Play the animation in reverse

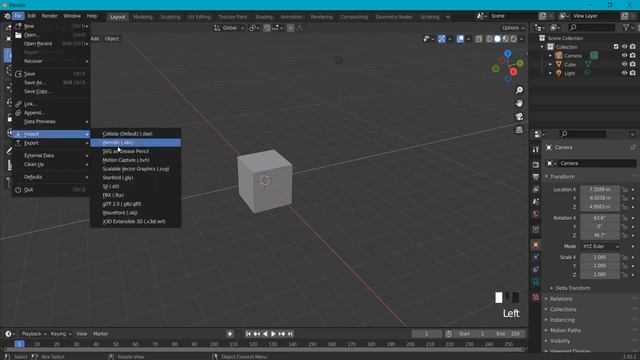(x=265, y=334)
